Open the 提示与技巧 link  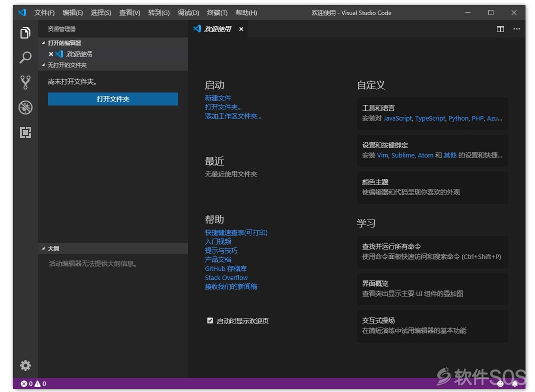tap(221, 250)
